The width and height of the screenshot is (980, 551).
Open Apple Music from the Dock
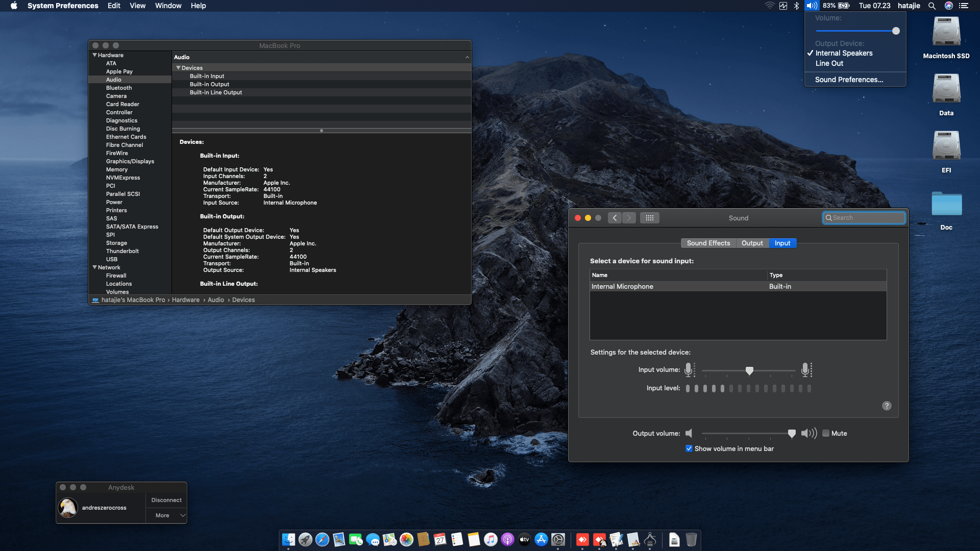point(490,539)
